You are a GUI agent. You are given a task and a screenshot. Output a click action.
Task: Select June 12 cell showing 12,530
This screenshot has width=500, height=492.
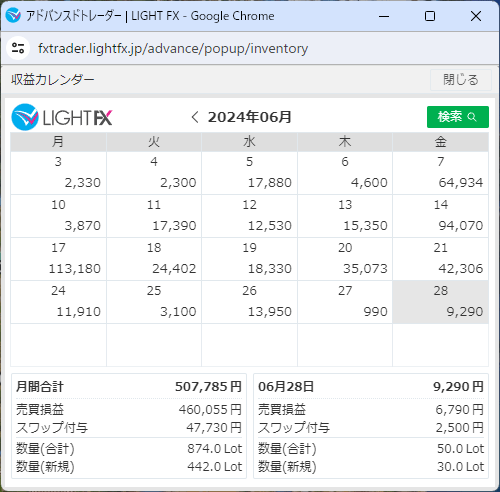click(x=249, y=216)
